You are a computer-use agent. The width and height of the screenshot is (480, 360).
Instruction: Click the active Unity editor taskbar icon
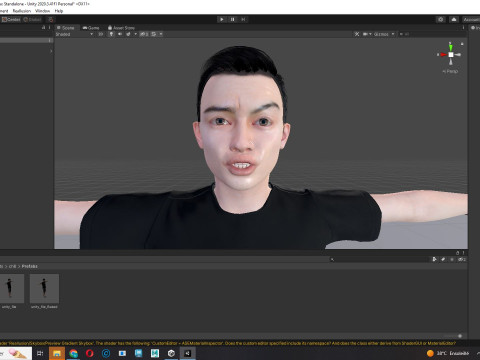(188, 353)
